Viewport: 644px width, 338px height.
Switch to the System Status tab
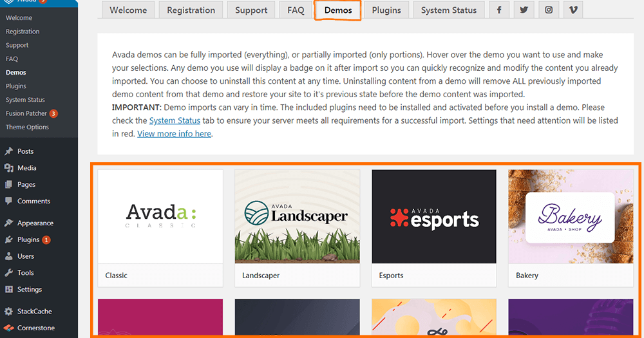[x=449, y=10]
